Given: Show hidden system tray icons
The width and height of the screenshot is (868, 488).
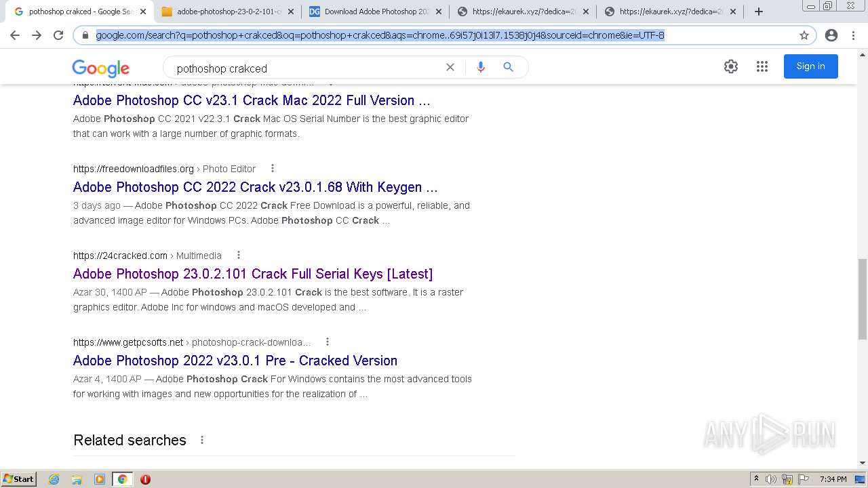Looking at the screenshot, I should pyautogui.click(x=756, y=479).
